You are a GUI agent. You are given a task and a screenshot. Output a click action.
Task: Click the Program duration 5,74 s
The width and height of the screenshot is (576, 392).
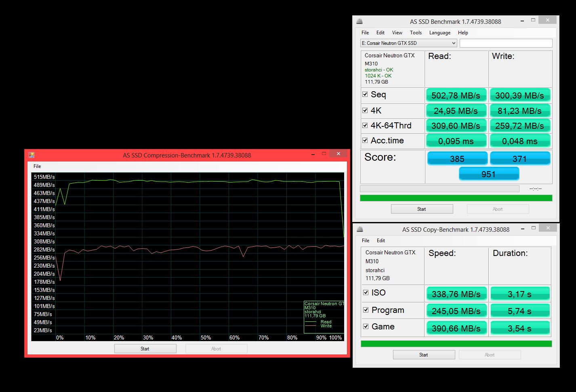(x=520, y=311)
